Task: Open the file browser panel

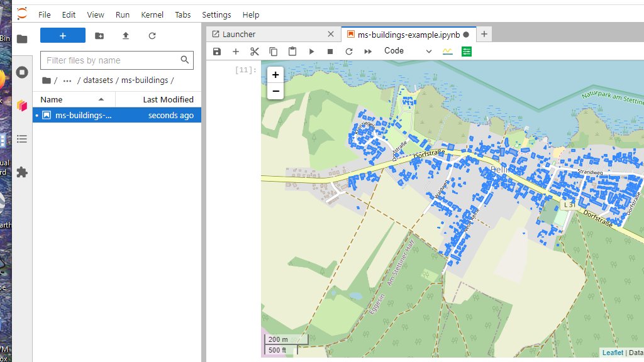Action: (x=22, y=38)
